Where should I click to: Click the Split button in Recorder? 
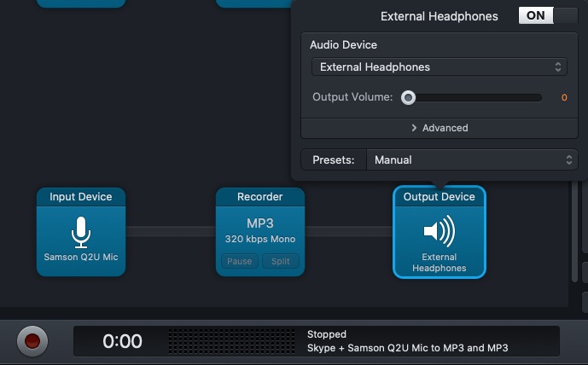click(x=281, y=261)
